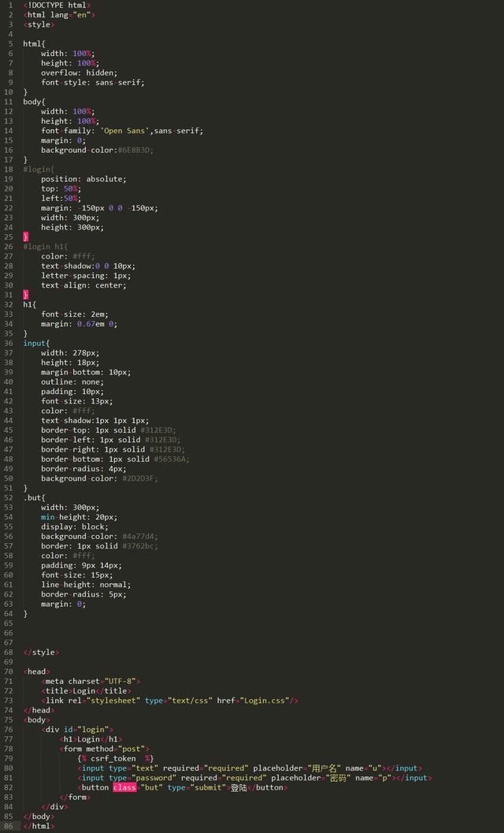504x833 pixels.
Task: Click the 'Login.css' href string
Action: pyautogui.click(x=264, y=700)
